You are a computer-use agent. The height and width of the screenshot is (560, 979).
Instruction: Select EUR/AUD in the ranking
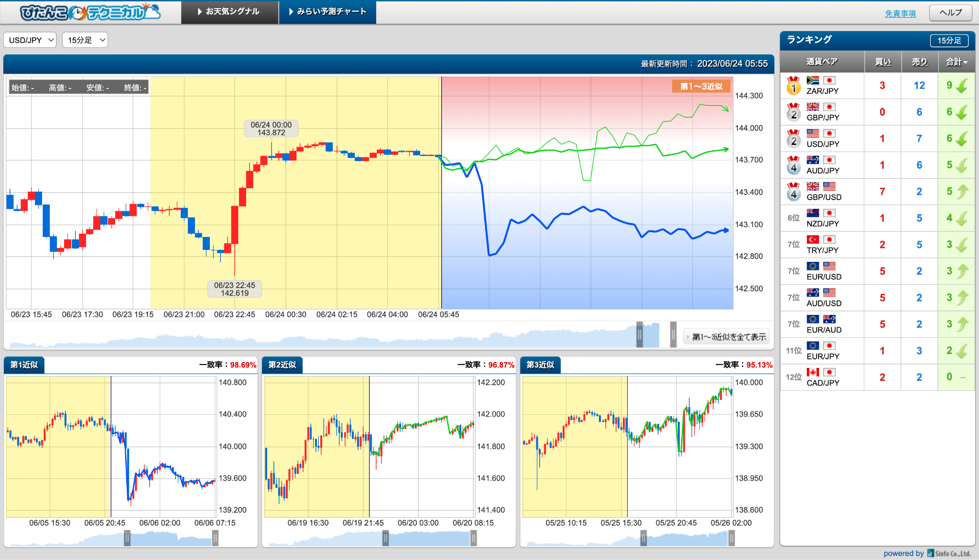[877, 324]
